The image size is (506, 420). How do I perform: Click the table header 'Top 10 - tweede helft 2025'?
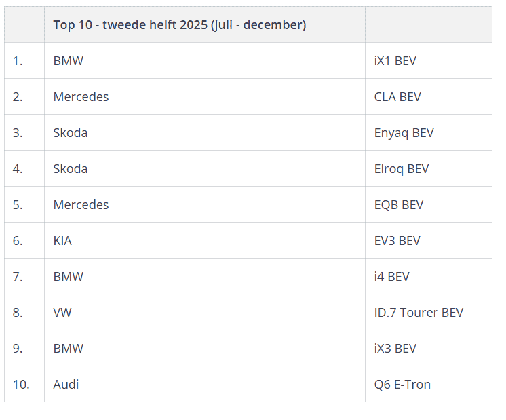[179, 25]
